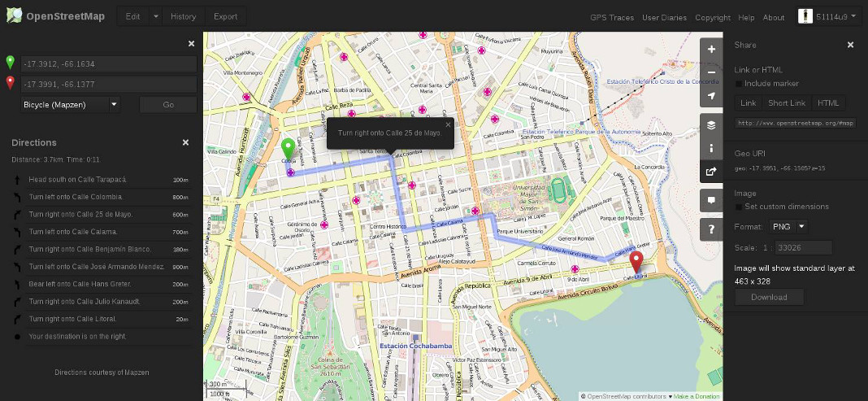Click the destination dot icon in directions

(x=17, y=336)
